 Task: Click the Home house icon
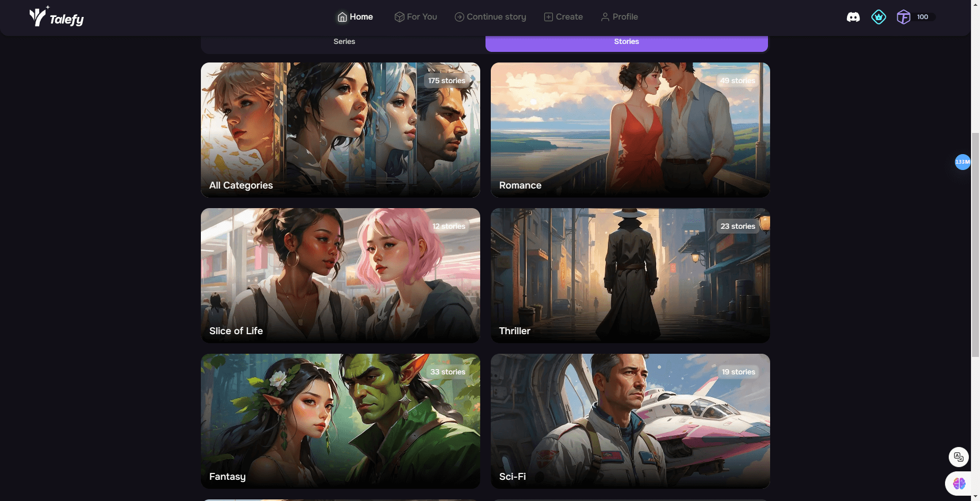pos(342,17)
